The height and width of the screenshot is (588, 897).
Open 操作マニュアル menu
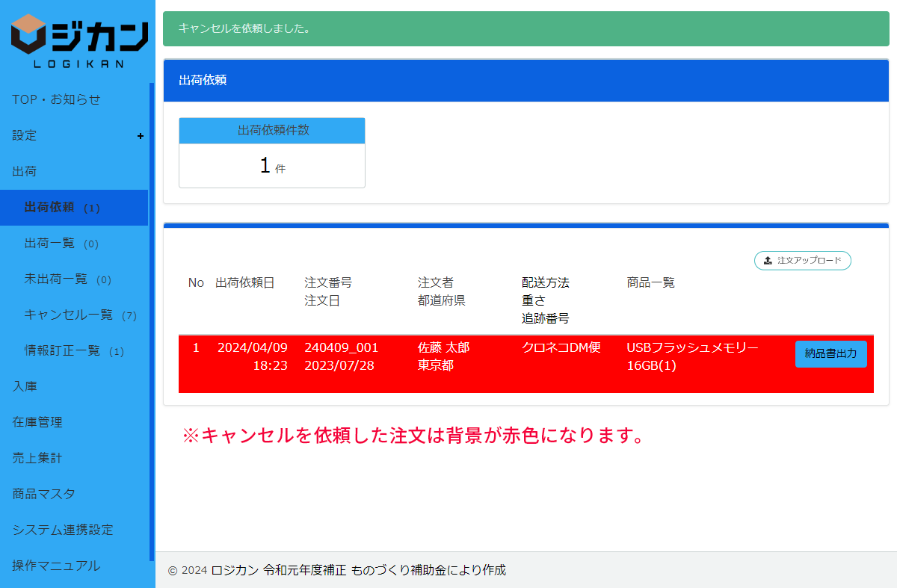tap(56, 566)
